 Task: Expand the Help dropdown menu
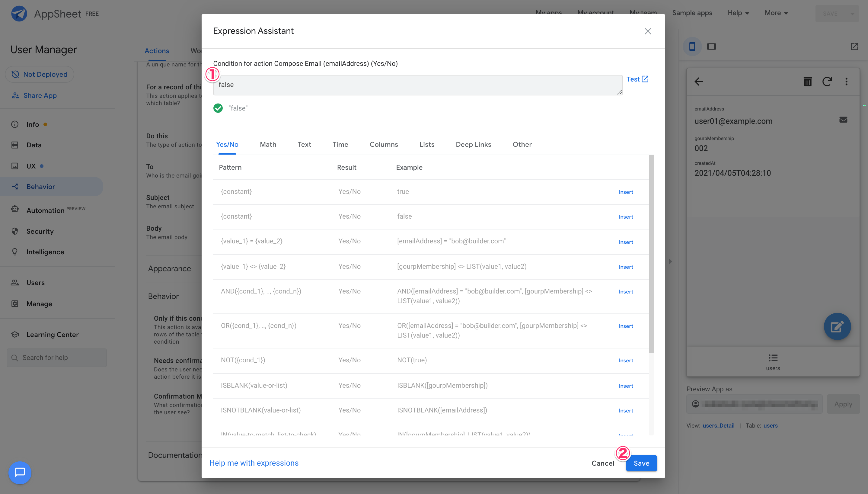738,13
